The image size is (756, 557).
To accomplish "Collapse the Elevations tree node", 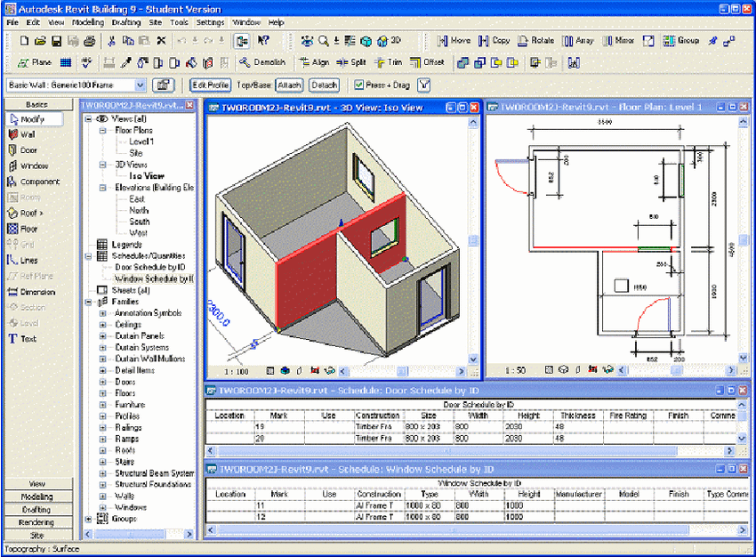I will pos(102,188).
